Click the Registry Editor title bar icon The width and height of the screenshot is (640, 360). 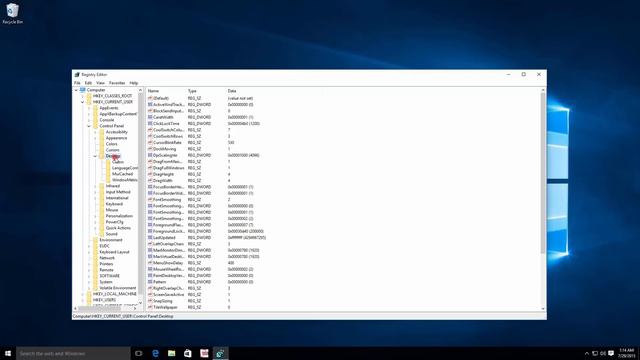[77, 75]
